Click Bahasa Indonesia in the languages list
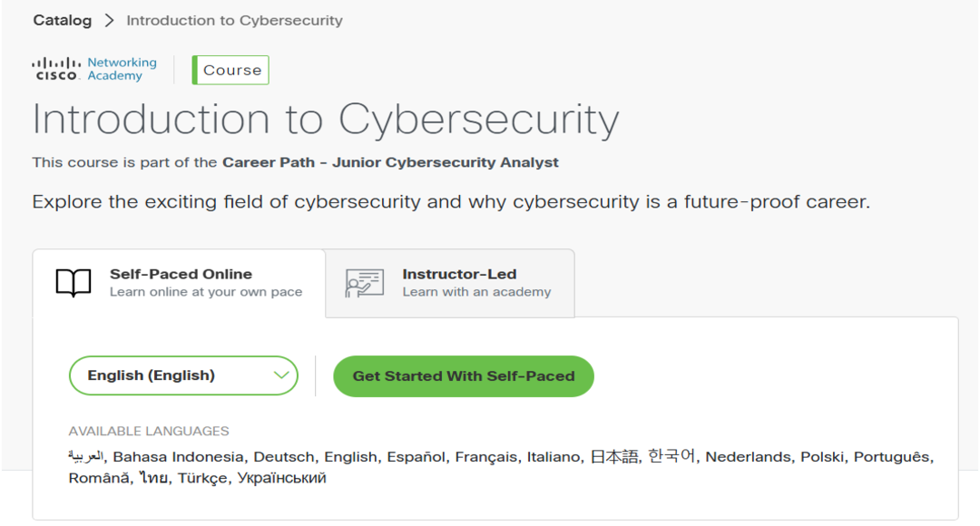Screen dimensions: 980x526 (179, 457)
